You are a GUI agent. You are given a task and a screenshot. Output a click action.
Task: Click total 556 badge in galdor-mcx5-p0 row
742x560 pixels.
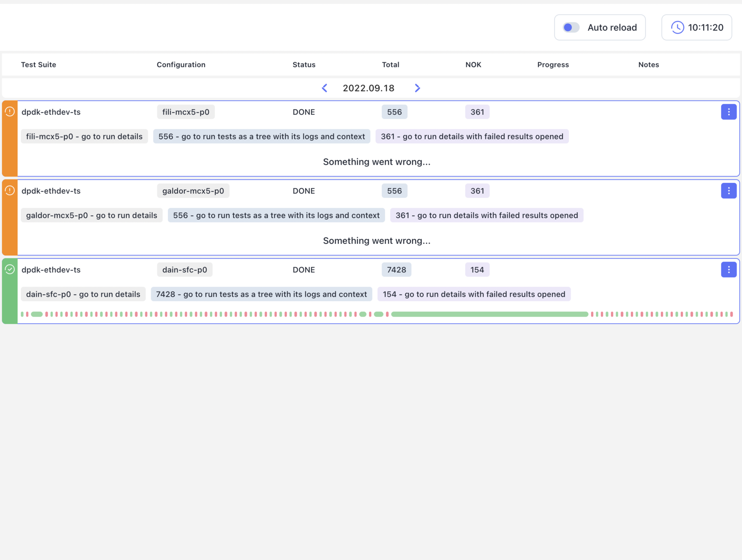[394, 191]
